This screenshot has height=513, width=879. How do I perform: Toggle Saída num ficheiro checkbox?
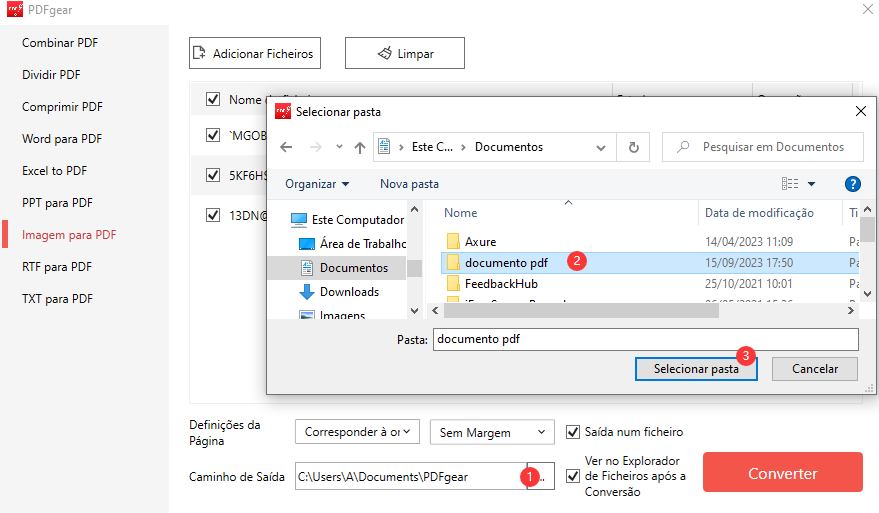tap(572, 432)
